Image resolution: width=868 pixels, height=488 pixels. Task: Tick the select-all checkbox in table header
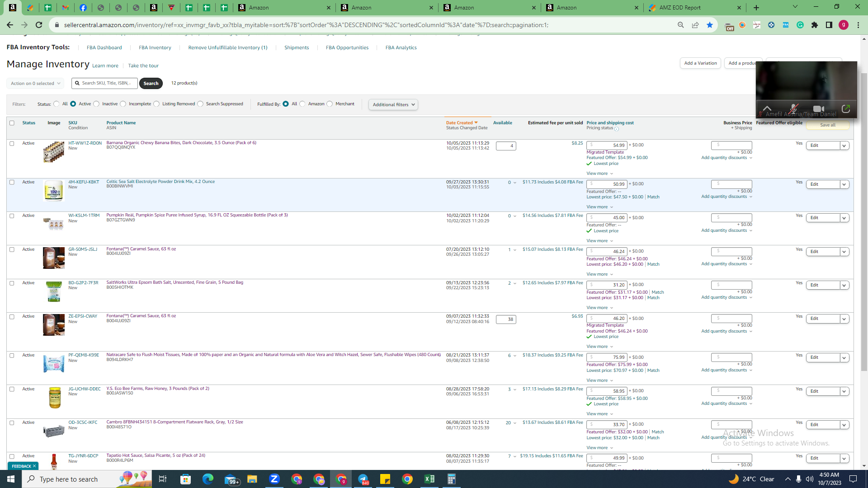pyautogui.click(x=12, y=123)
